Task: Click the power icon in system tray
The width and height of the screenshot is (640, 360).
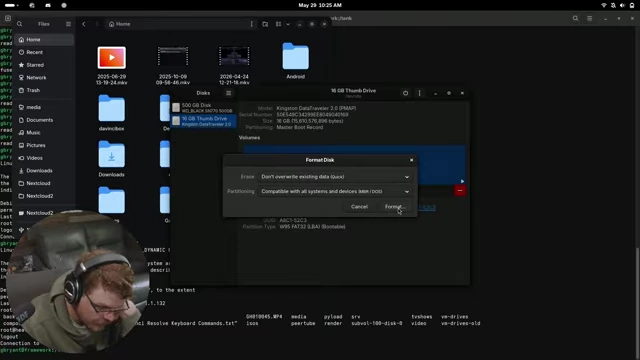Action: 632,5
